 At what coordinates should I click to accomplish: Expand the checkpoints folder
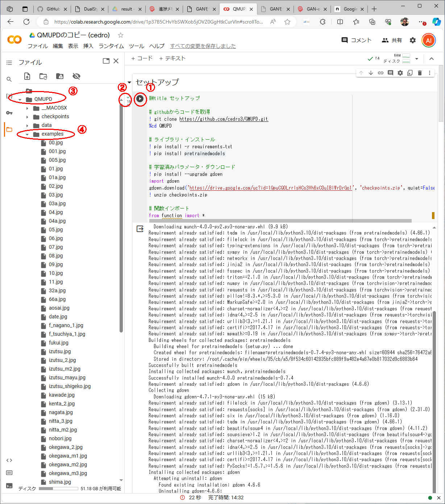(x=27, y=117)
